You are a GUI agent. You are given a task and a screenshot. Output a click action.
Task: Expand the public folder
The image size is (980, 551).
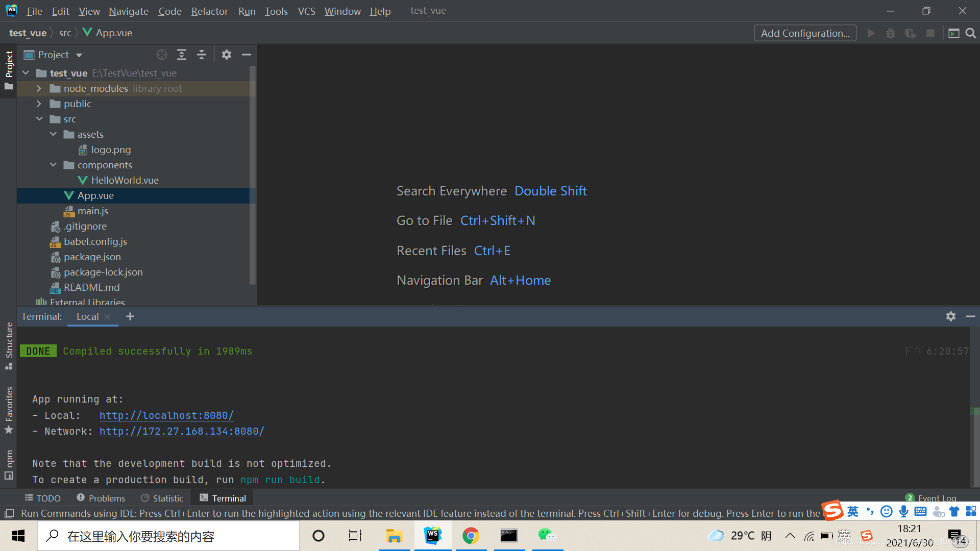tap(39, 104)
